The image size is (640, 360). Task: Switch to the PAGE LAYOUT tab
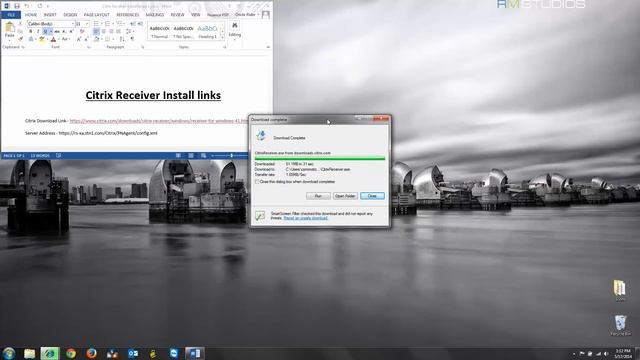coord(96,15)
